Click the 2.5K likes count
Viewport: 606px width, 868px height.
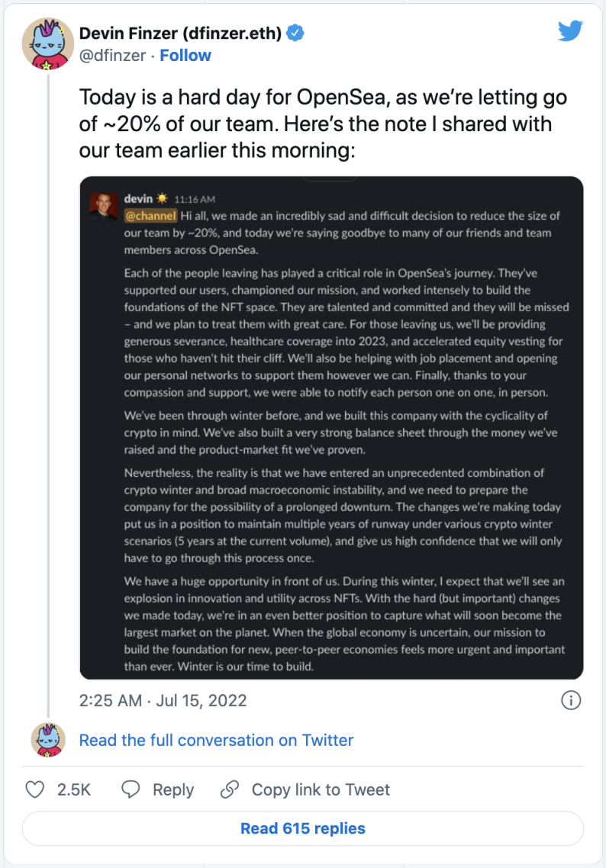(74, 789)
